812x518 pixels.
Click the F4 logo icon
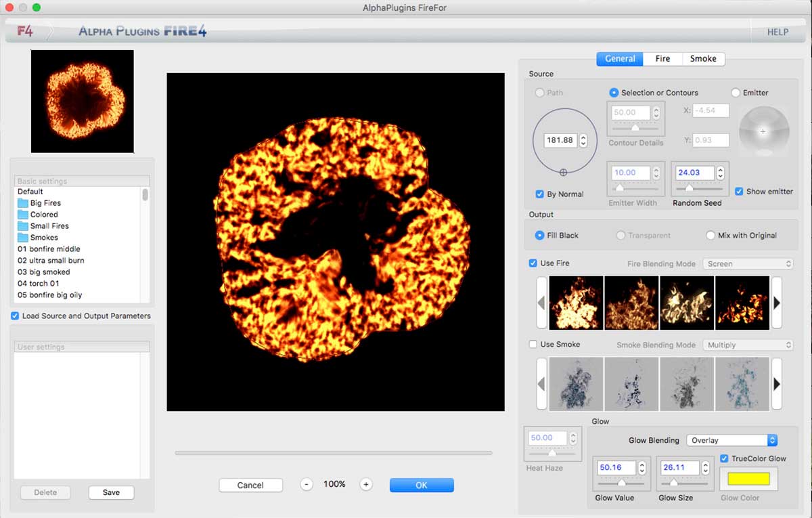click(x=26, y=32)
